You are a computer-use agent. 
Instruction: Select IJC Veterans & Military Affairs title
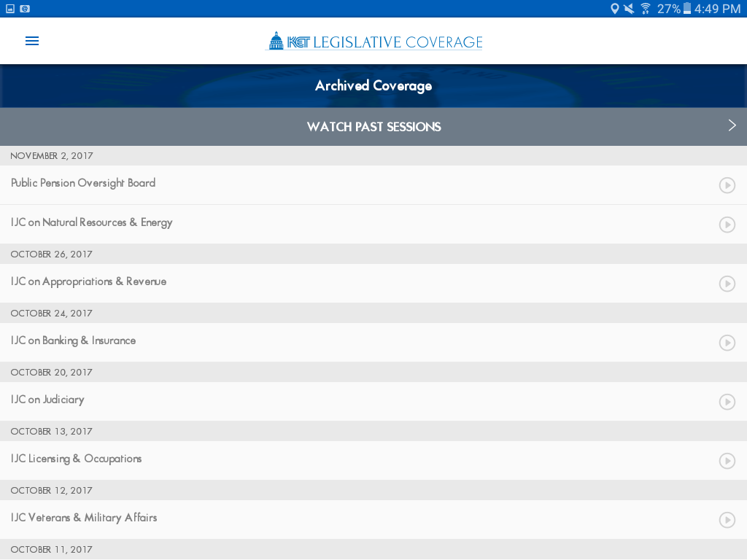pos(84,518)
